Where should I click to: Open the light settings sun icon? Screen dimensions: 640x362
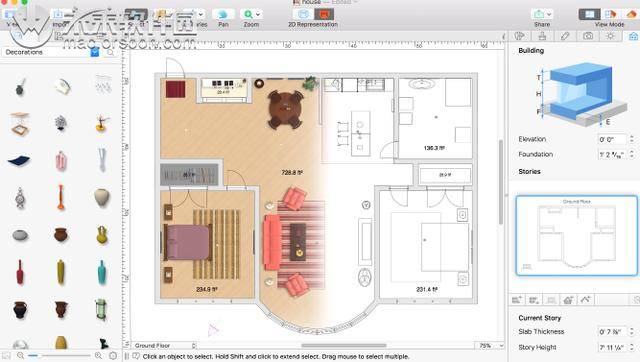[x=610, y=36]
